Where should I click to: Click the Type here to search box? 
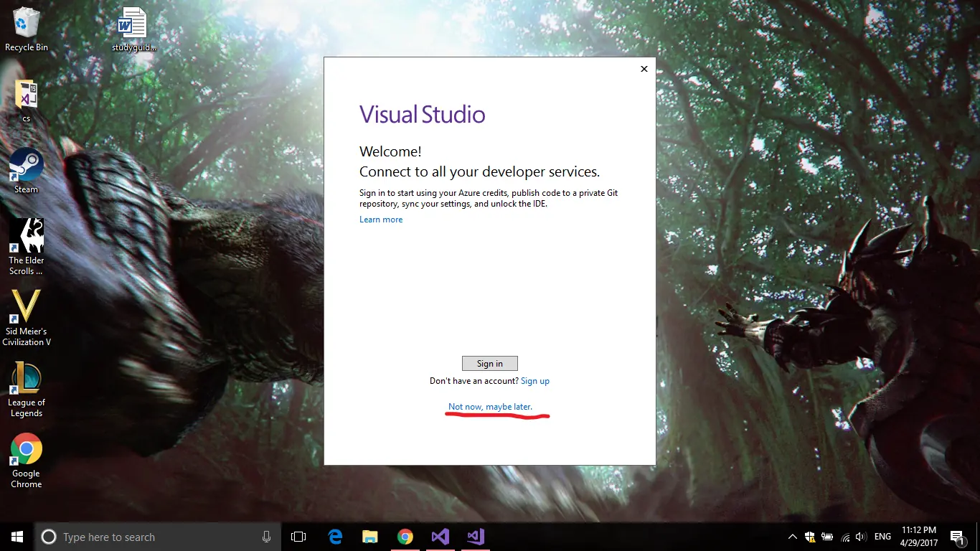point(158,537)
